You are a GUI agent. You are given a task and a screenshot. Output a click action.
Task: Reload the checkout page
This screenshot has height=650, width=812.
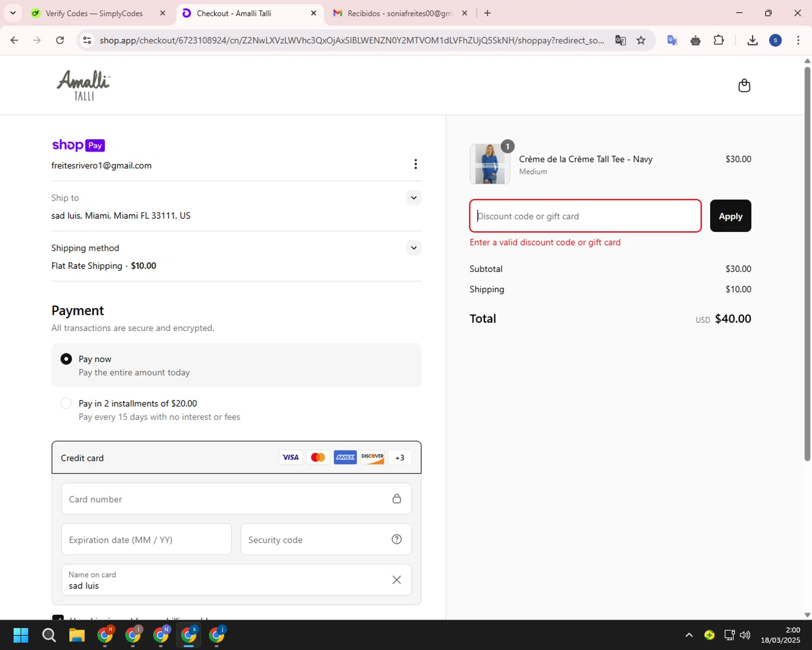click(x=60, y=40)
